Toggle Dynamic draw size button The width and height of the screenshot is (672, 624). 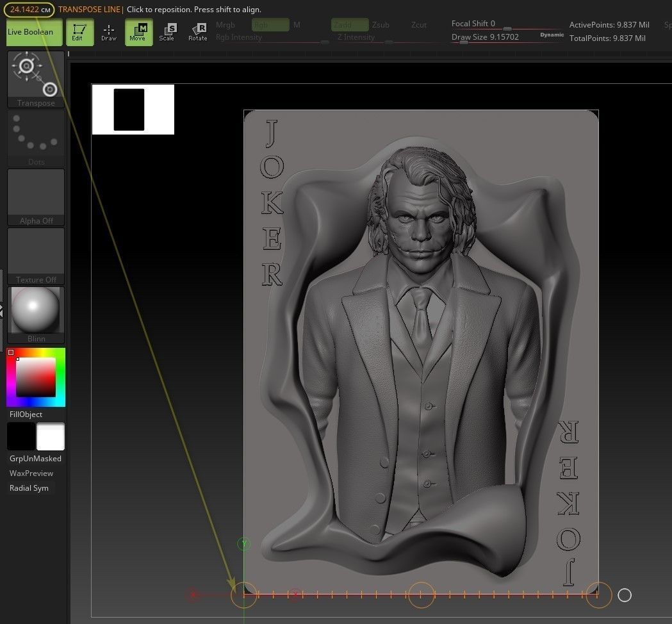[x=552, y=35]
